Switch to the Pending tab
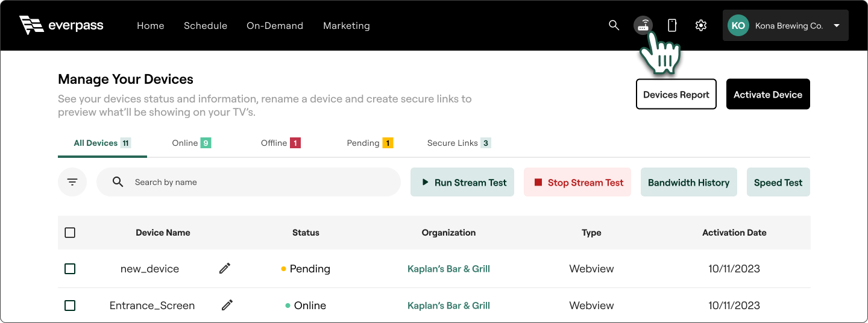The image size is (868, 323). pos(370,143)
